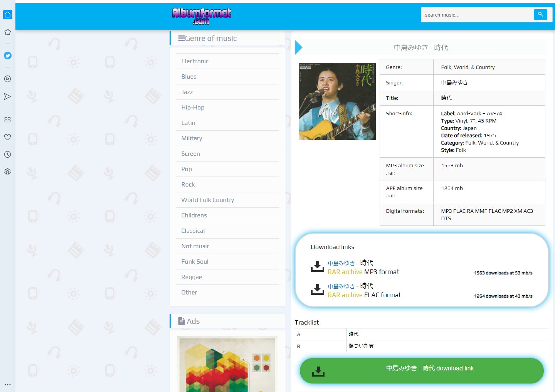Click the 1563 downloads at 53 mb/s text
Screen dimensions: 555x392
(503, 273)
